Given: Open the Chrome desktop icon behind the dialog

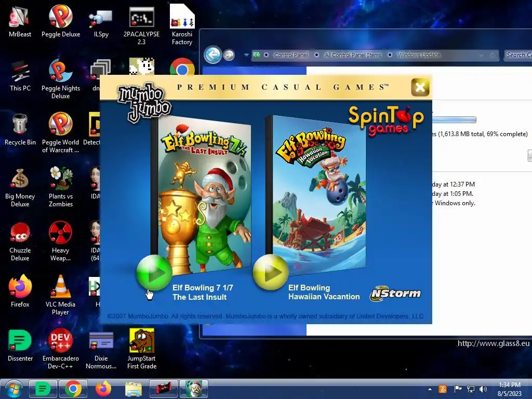Looking at the screenshot, I should point(182,67).
